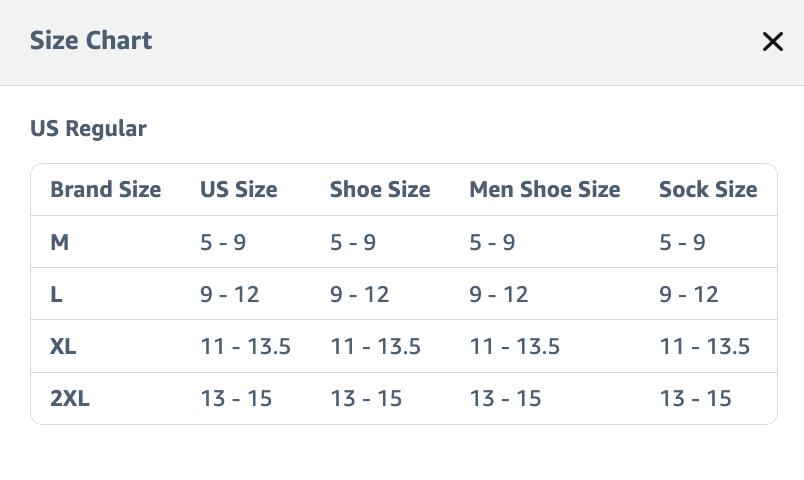Click the Men Shoe Size value for L
This screenshot has height=480, width=804.
498,294
